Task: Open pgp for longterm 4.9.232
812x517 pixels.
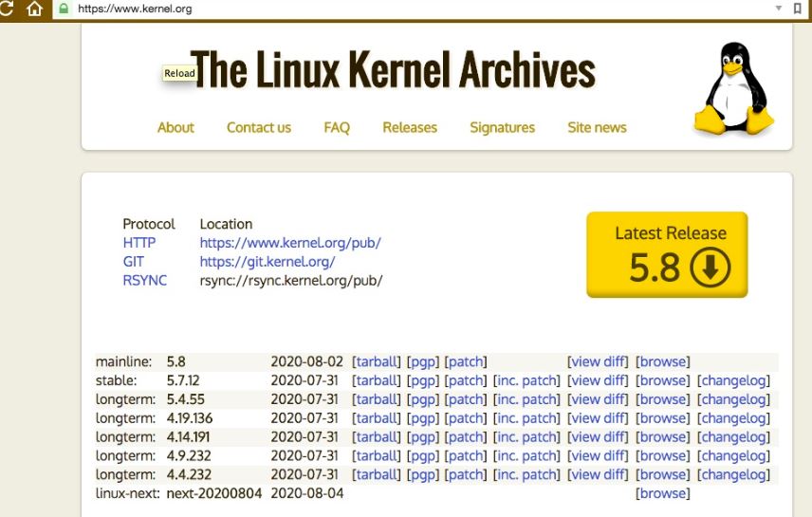Action: [x=423, y=456]
